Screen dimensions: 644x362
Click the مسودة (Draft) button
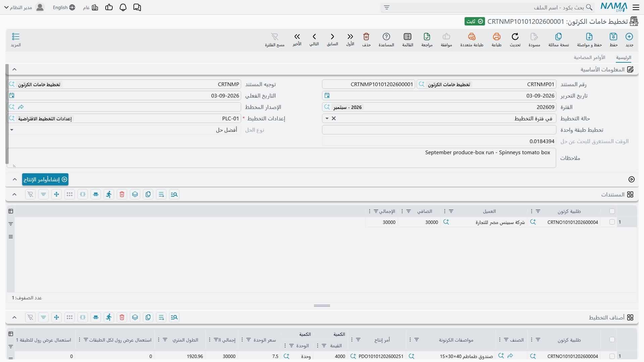(534, 40)
